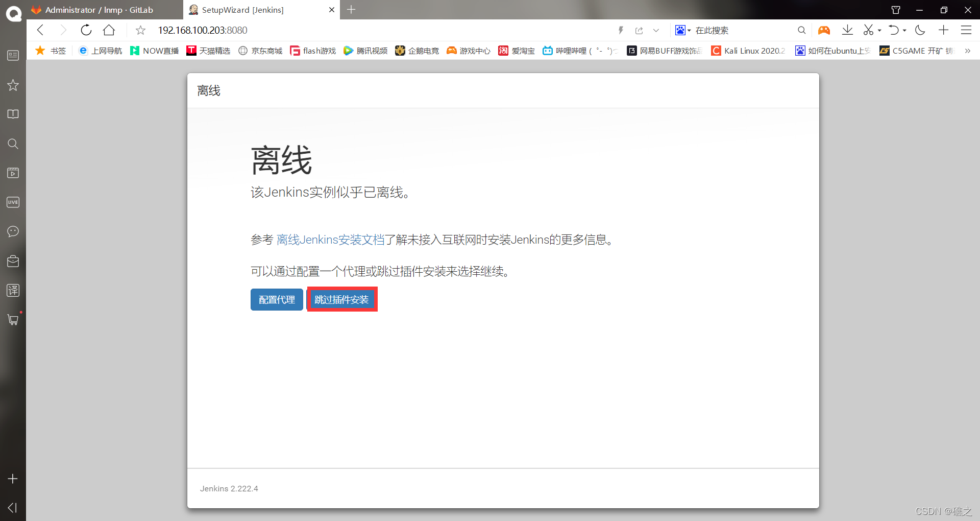The width and height of the screenshot is (980, 521).
Task: Go to the browser home page
Action: [x=109, y=30]
